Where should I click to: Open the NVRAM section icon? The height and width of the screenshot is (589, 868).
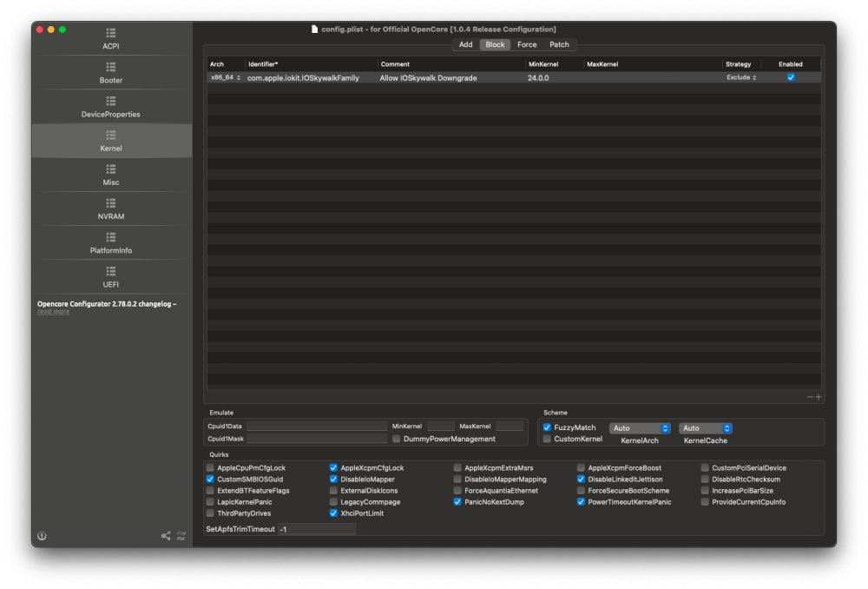pos(111,203)
